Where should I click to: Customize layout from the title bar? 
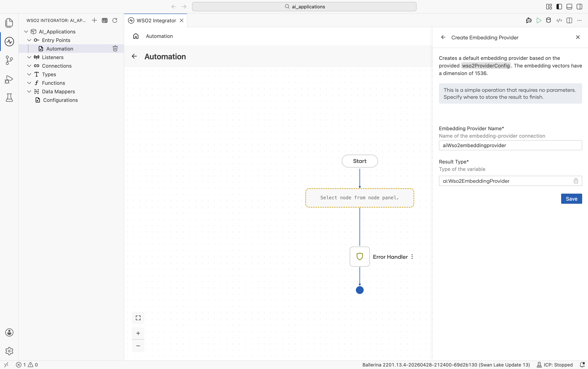(x=549, y=7)
